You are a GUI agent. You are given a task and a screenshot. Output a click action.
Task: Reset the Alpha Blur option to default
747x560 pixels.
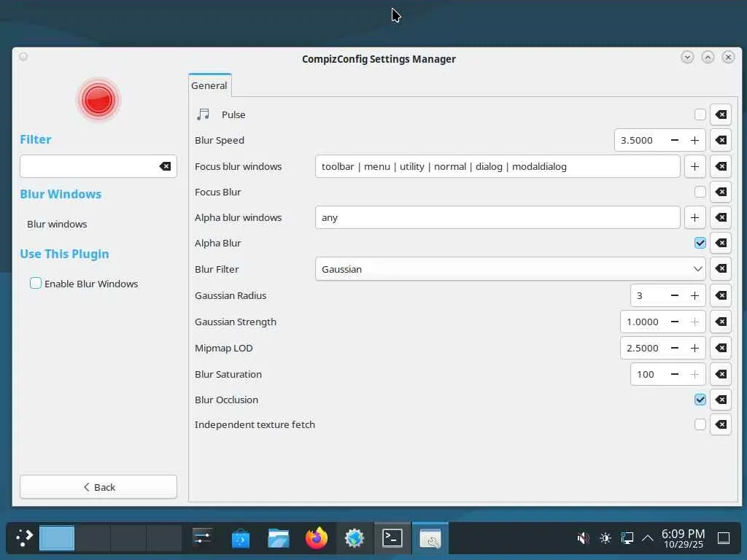point(720,243)
